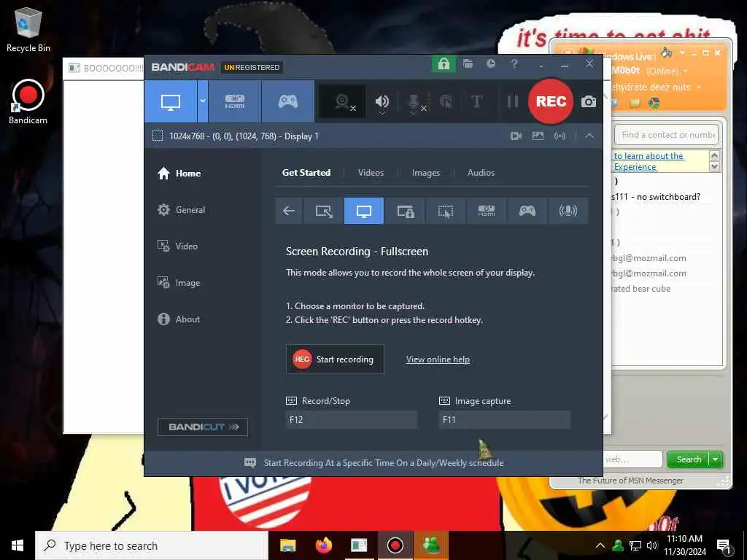Select specific window lock mode icon

[405, 211]
